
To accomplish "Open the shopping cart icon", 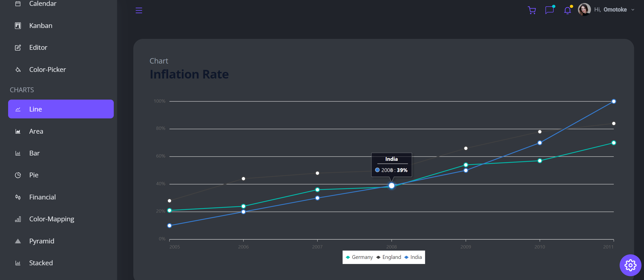I will pyautogui.click(x=532, y=10).
